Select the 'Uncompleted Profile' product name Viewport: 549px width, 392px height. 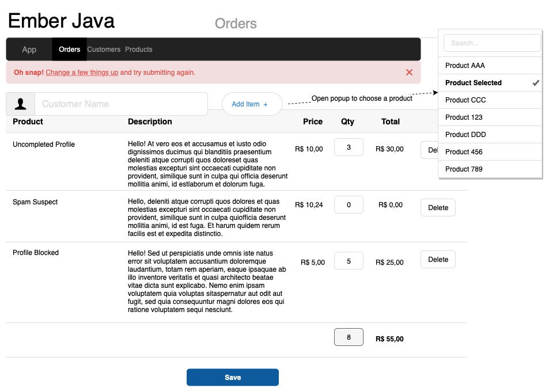click(44, 144)
